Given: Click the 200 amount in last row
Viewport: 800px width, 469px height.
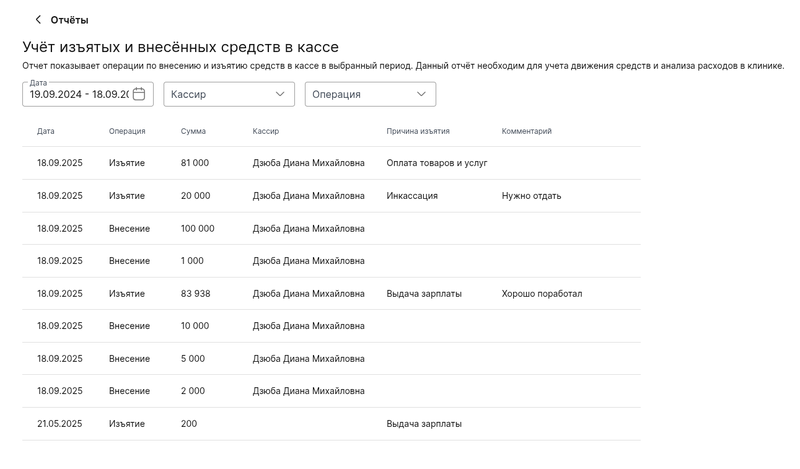Looking at the screenshot, I should [189, 424].
